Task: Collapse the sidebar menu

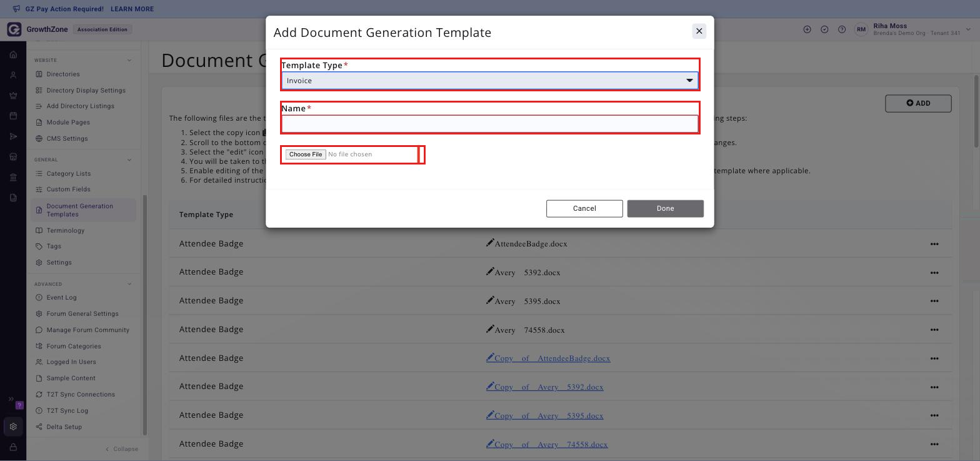Action: 122,449
